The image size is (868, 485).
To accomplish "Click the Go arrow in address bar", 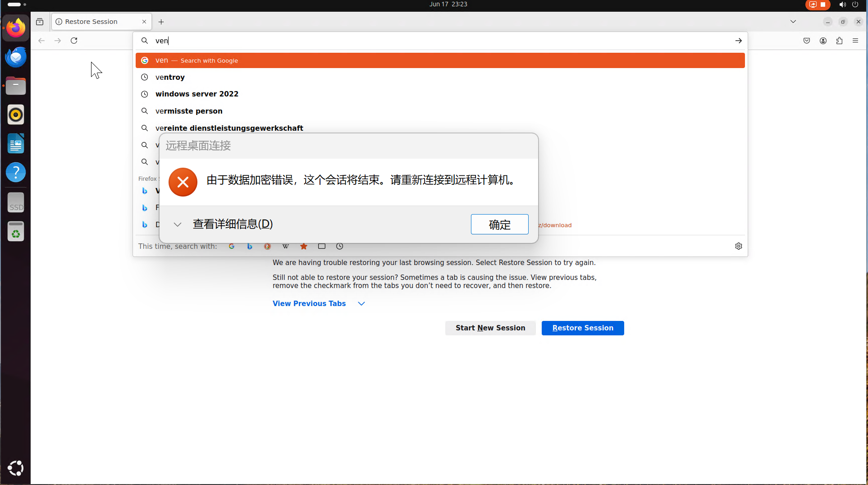I will click(739, 41).
